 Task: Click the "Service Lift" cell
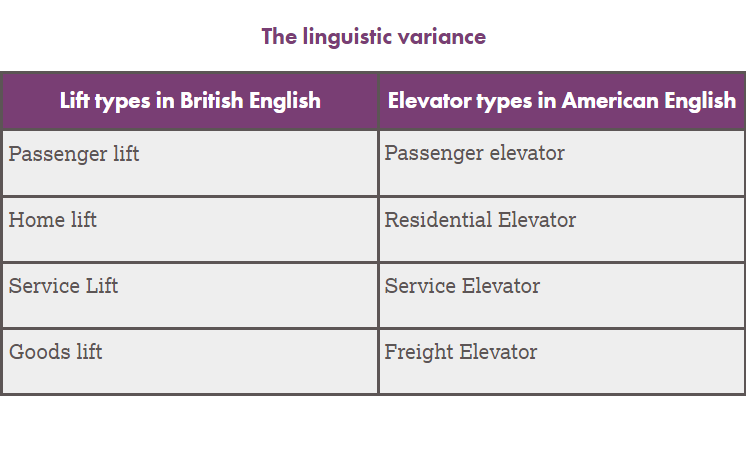point(63,286)
